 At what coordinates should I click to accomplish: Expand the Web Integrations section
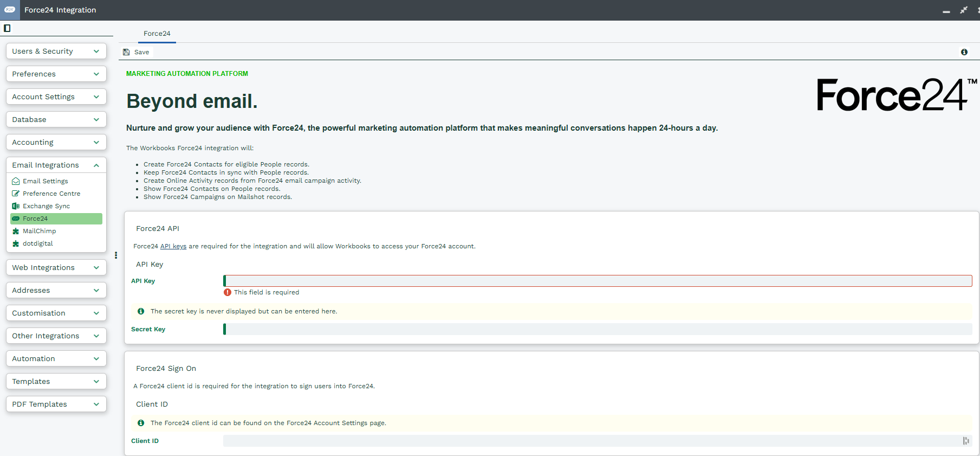point(56,267)
